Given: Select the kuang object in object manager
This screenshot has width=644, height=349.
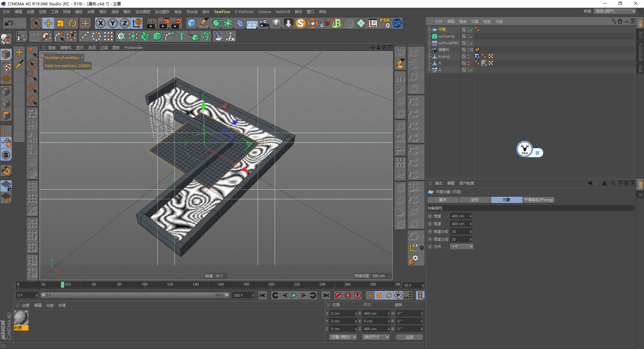Looking at the screenshot, I should (x=444, y=56).
